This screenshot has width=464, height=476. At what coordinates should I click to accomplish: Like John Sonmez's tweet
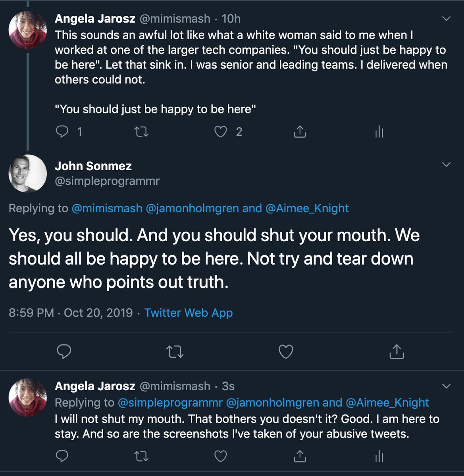(x=286, y=351)
